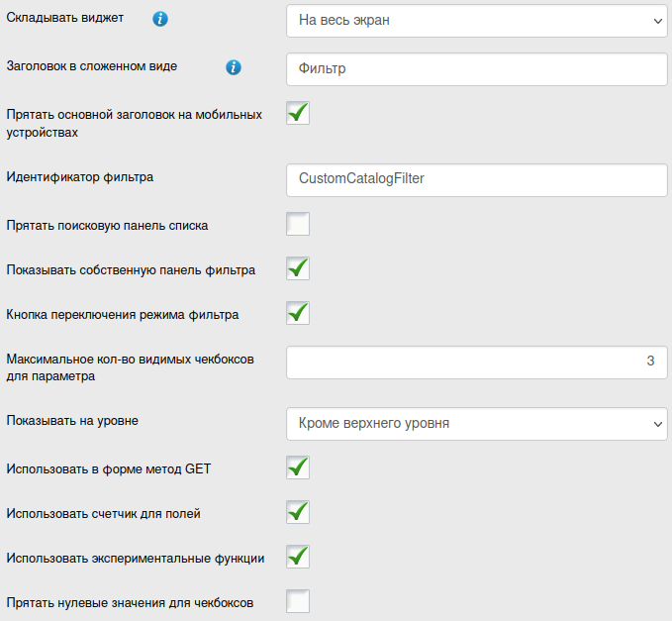672x621 pixels.
Task: Click the "Идентификатор фильтра" label
Action: [x=79, y=177]
